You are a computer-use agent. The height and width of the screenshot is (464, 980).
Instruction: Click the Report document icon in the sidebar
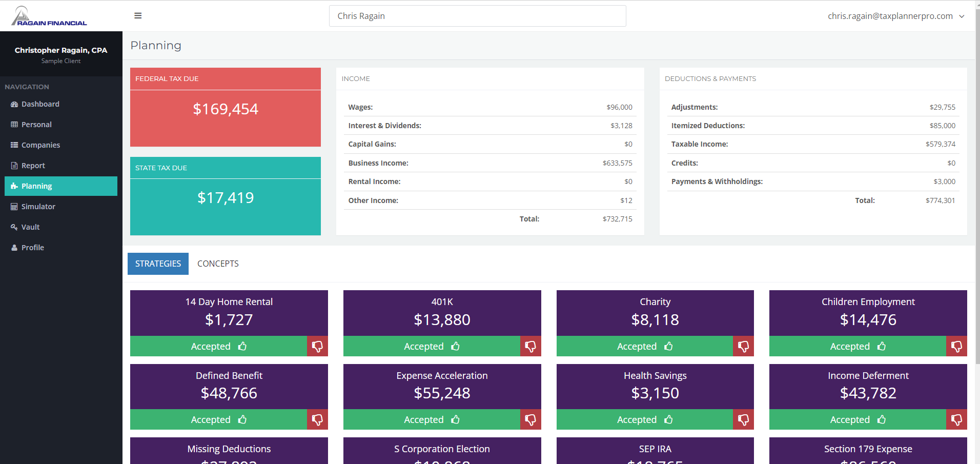point(14,166)
